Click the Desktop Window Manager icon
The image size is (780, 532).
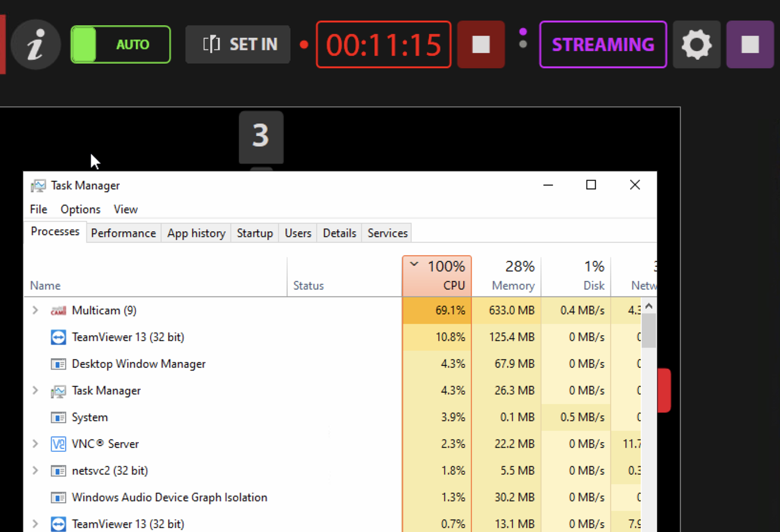pos(58,364)
